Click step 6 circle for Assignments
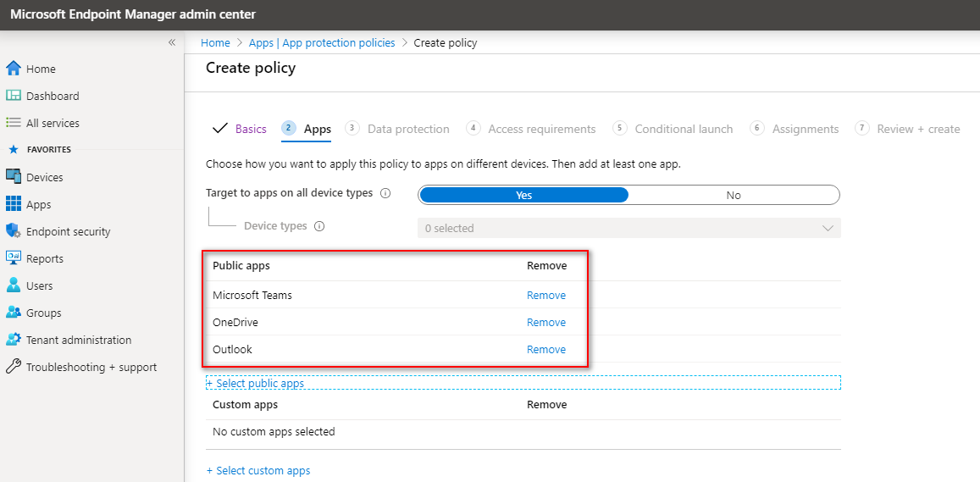 tap(757, 128)
